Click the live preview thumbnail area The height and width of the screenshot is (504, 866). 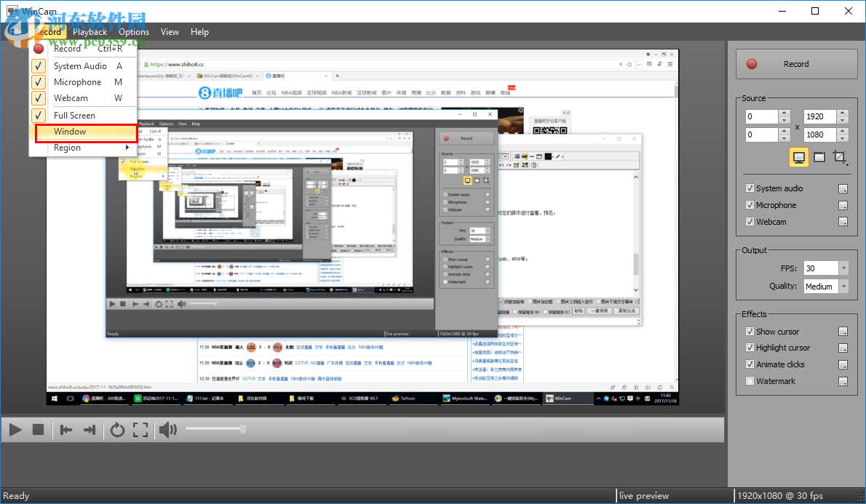click(x=362, y=228)
